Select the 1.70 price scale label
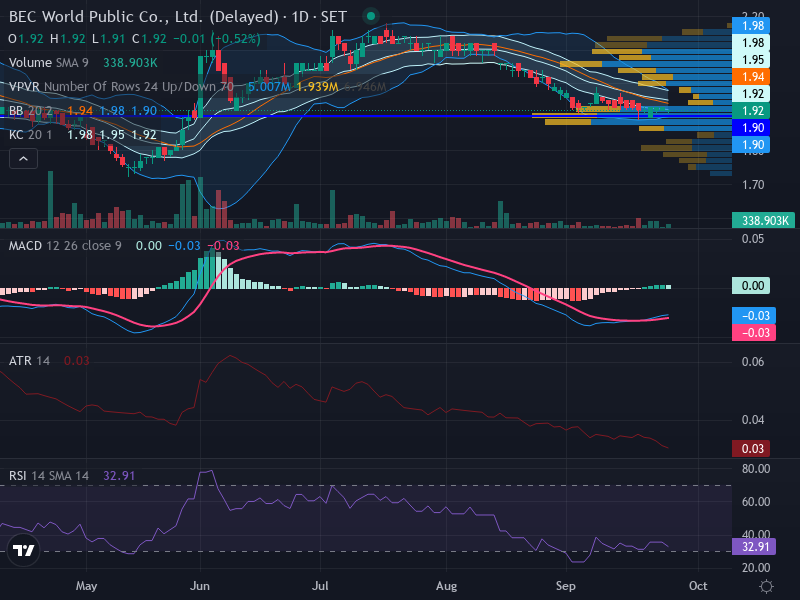Image resolution: width=800 pixels, height=600 pixels. pyautogui.click(x=753, y=185)
